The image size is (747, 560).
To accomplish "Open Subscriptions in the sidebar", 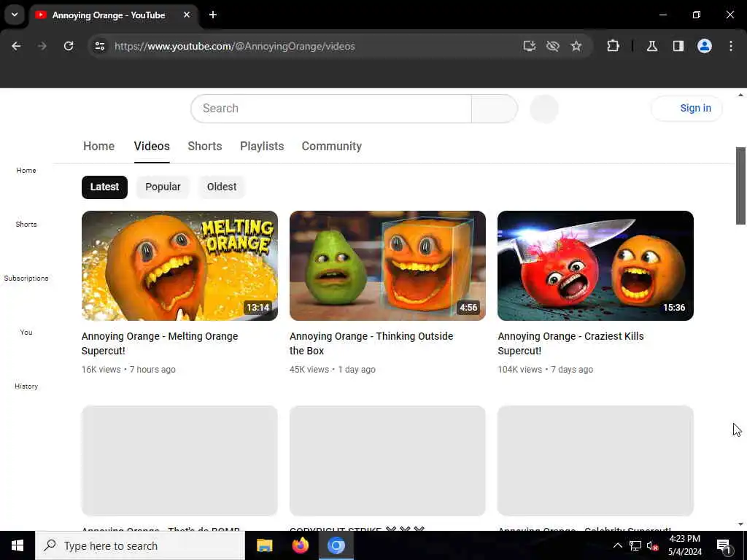I will point(26,278).
